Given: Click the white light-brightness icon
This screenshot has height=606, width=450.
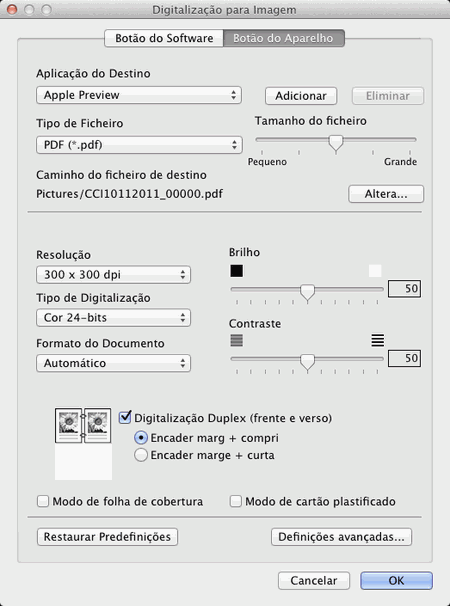Looking at the screenshot, I should click(375, 271).
